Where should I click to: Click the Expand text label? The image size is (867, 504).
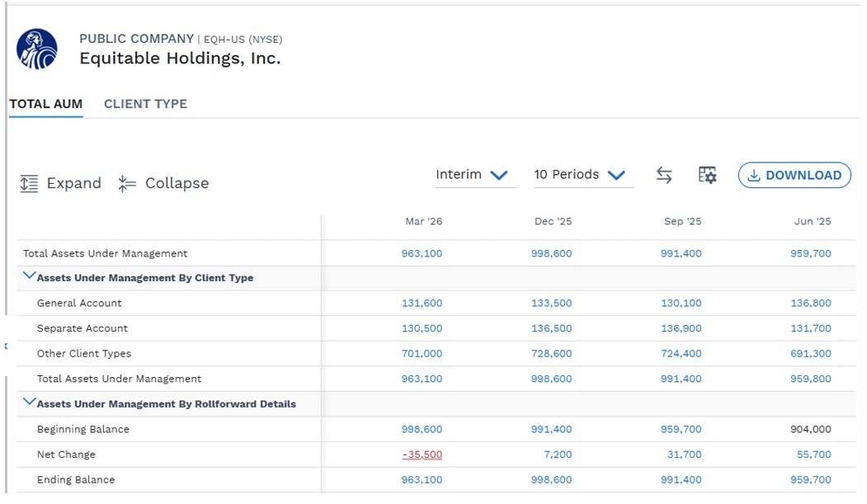pyautogui.click(x=74, y=183)
